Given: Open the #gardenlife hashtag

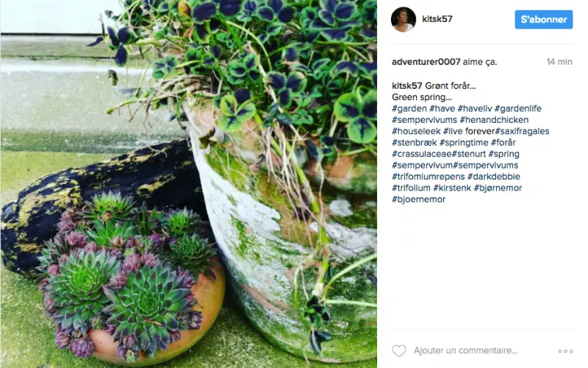Looking at the screenshot, I should 518,108.
